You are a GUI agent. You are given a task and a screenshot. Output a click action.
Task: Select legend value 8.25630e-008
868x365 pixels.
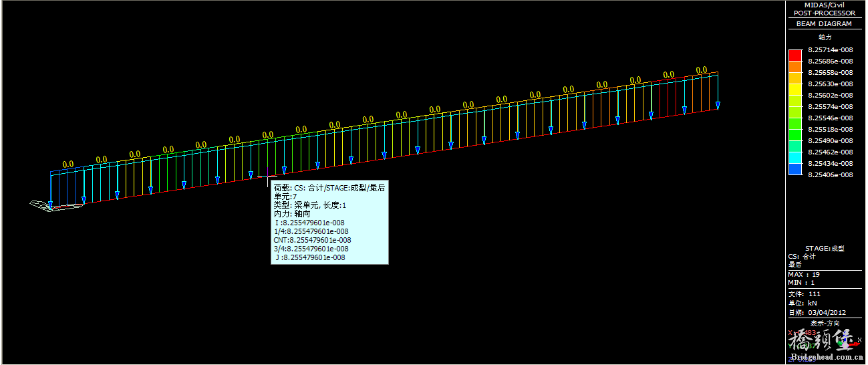tap(831, 84)
